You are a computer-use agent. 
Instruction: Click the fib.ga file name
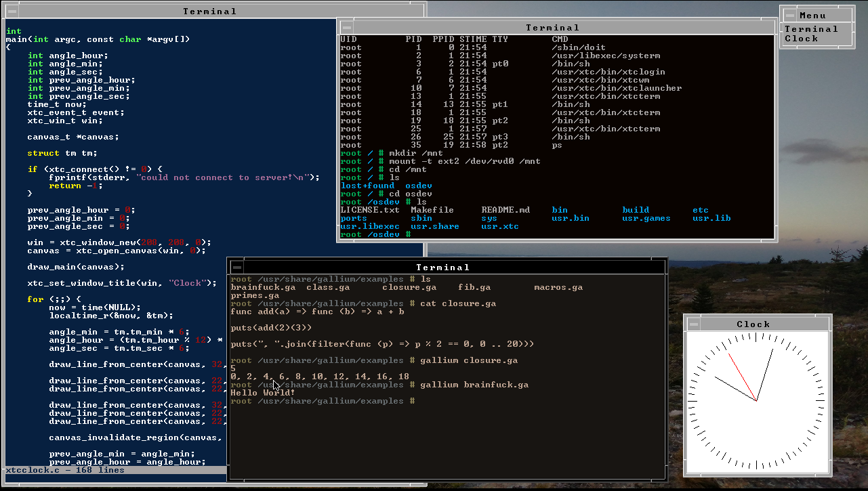[x=474, y=287]
